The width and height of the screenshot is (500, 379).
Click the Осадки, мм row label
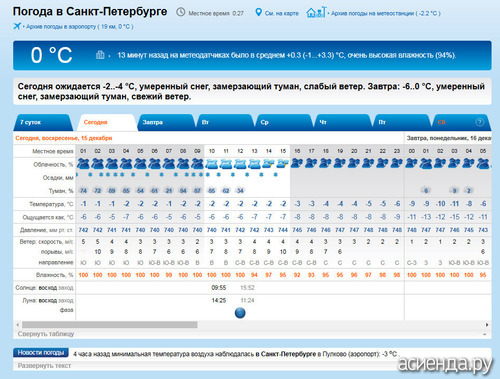tap(58, 178)
